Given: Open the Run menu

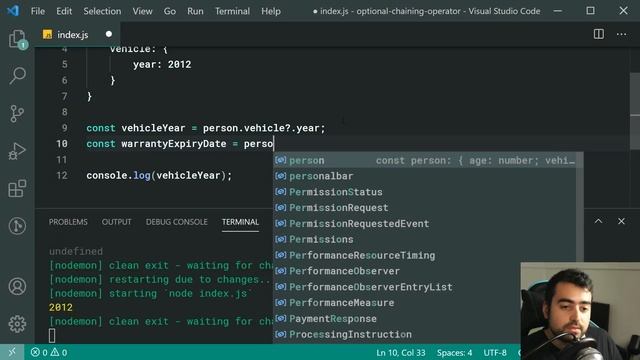Looking at the screenshot, I should point(195,11).
